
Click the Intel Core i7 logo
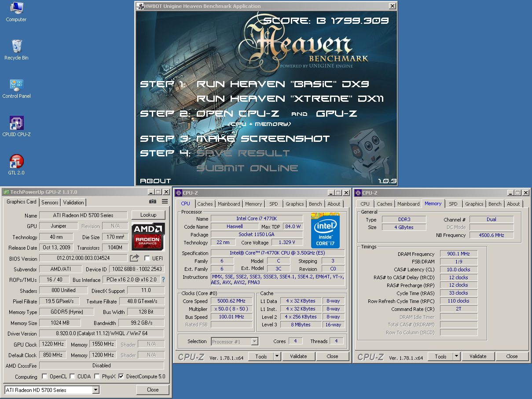point(325,230)
